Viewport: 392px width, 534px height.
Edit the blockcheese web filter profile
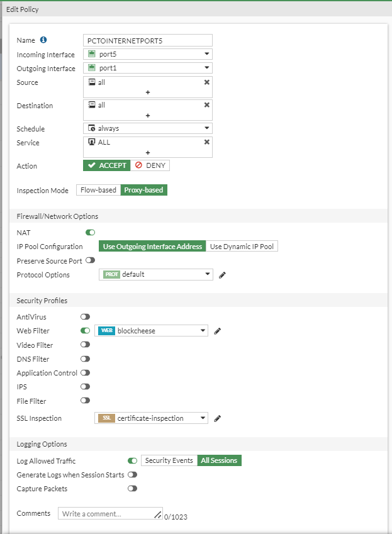[x=218, y=331]
